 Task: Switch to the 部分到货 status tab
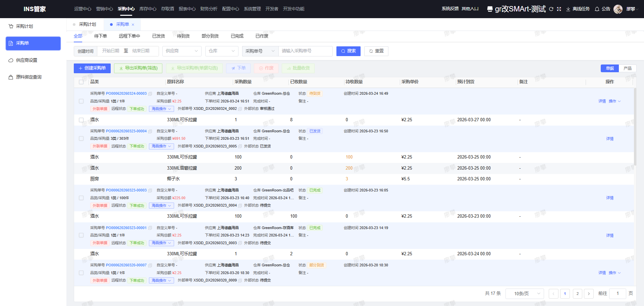(210, 36)
